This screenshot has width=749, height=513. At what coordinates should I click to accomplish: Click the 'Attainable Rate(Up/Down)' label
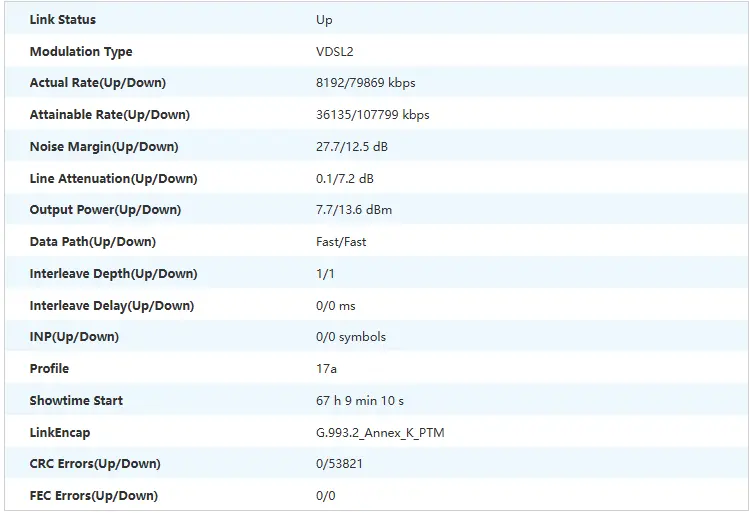[x=109, y=115]
